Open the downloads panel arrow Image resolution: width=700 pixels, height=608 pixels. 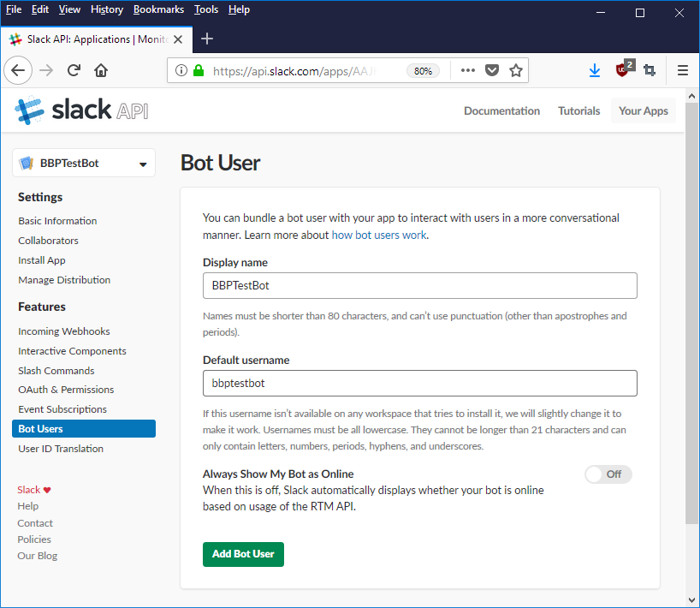[594, 70]
